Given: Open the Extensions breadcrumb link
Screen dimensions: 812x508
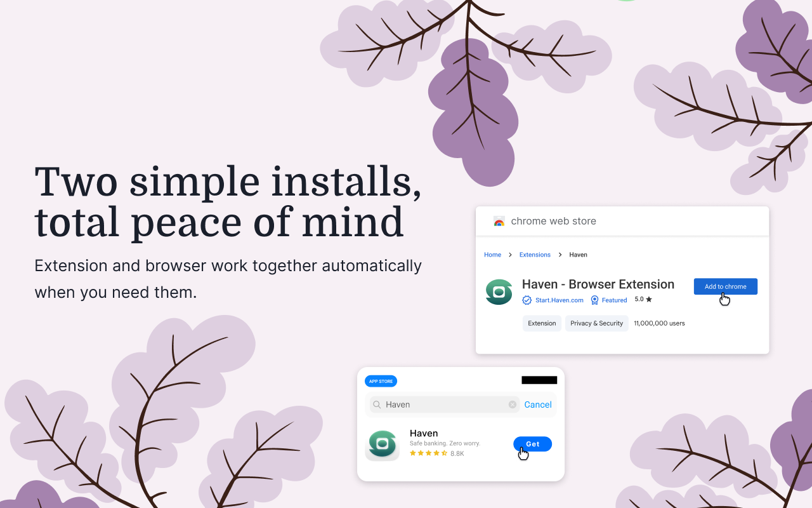Looking at the screenshot, I should tap(535, 255).
